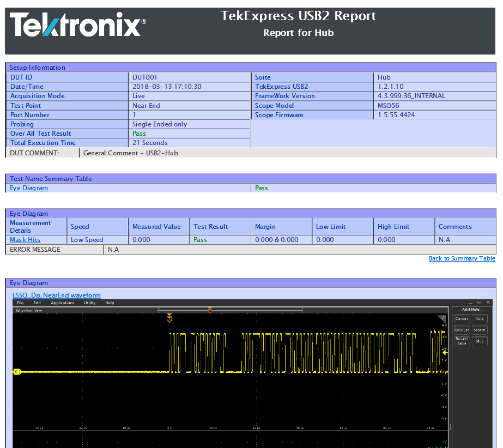Click the horizontal zoom overview bar above waveform
503x448 pixels.
(x=231, y=310)
